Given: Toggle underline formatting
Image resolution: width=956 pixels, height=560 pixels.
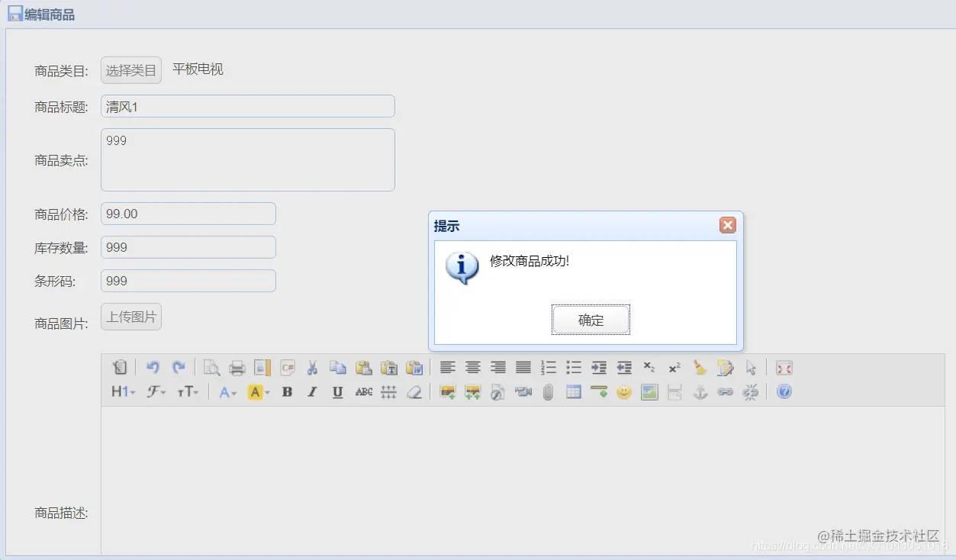Looking at the screenshot, I should (338, 392).
